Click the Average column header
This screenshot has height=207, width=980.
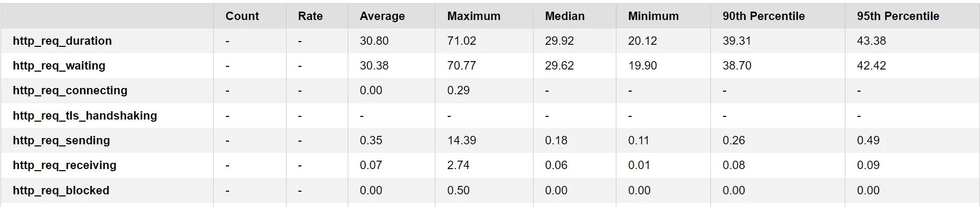(x=382, y=16)
